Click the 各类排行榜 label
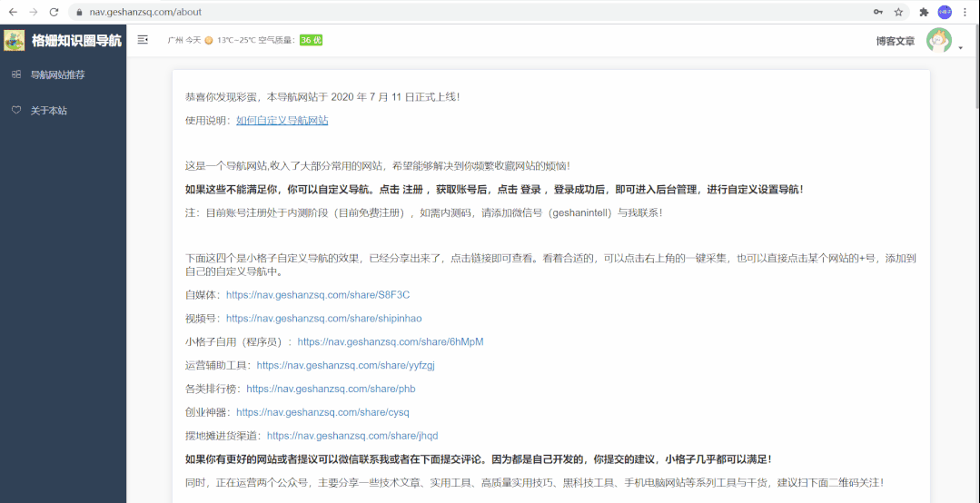 pyautogui.click(x=213, y=389)
